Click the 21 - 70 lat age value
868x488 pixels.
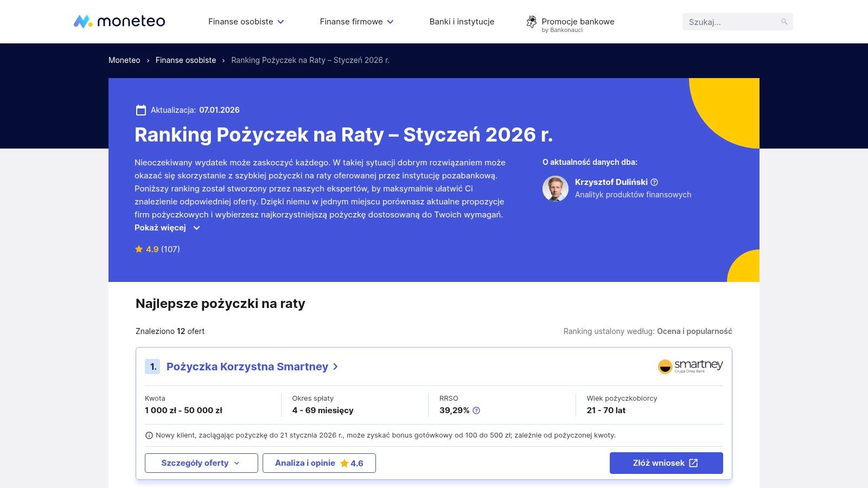(x=606, y=410)
